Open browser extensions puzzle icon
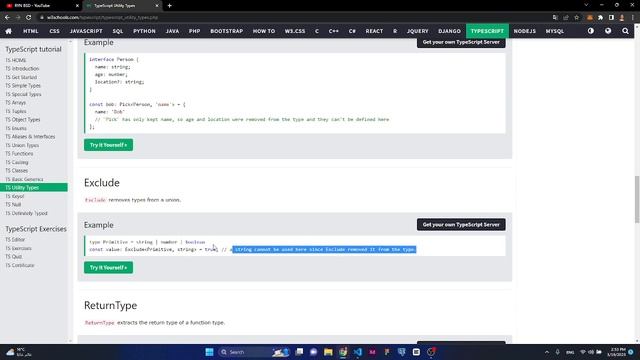The image size is (640, 360). coord(600,18)
